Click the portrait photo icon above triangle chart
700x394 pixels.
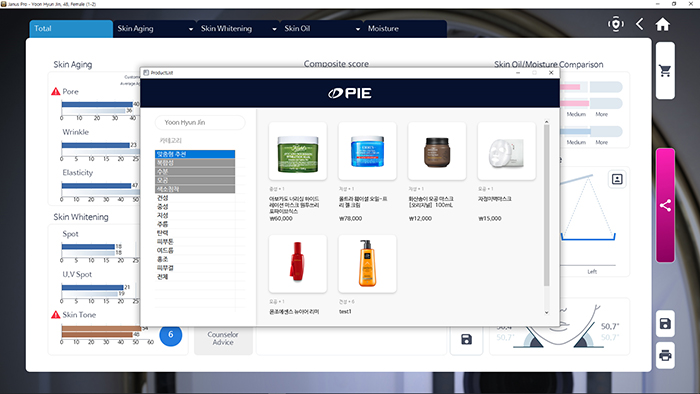617,179
